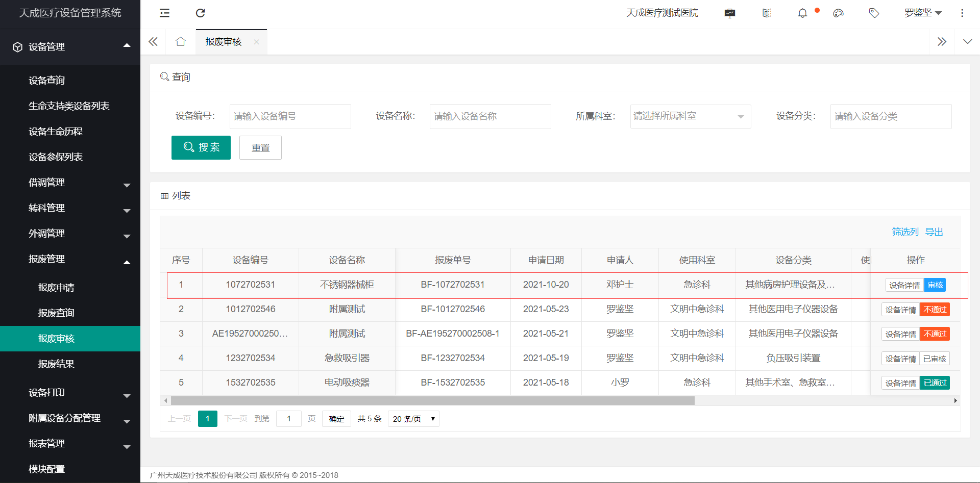This screenshot has width=980, height=483.
Task: Expand the 设备打印 submenu
Action: [127, 395]
